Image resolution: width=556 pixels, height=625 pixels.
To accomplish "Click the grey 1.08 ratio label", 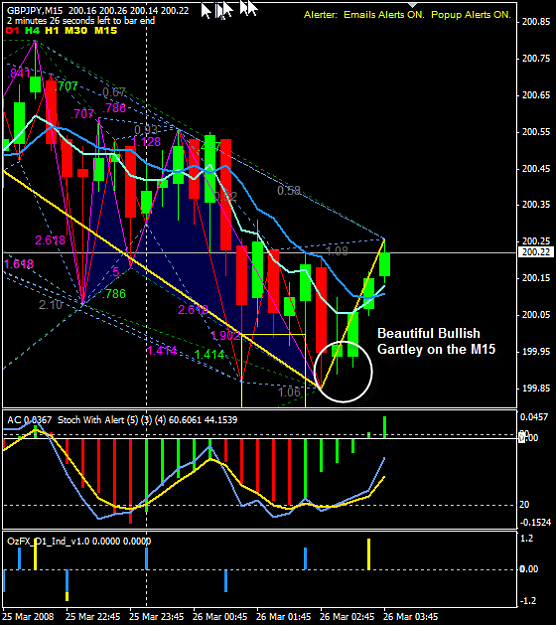I will [x=337, y=251].
